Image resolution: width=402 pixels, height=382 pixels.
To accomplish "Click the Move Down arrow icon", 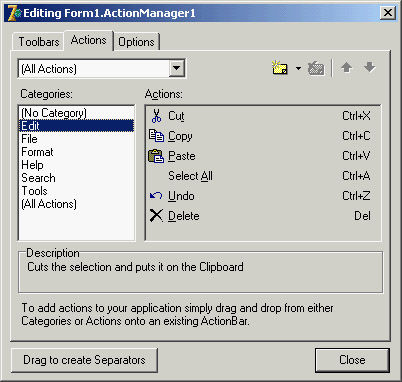I will [370, 67].
